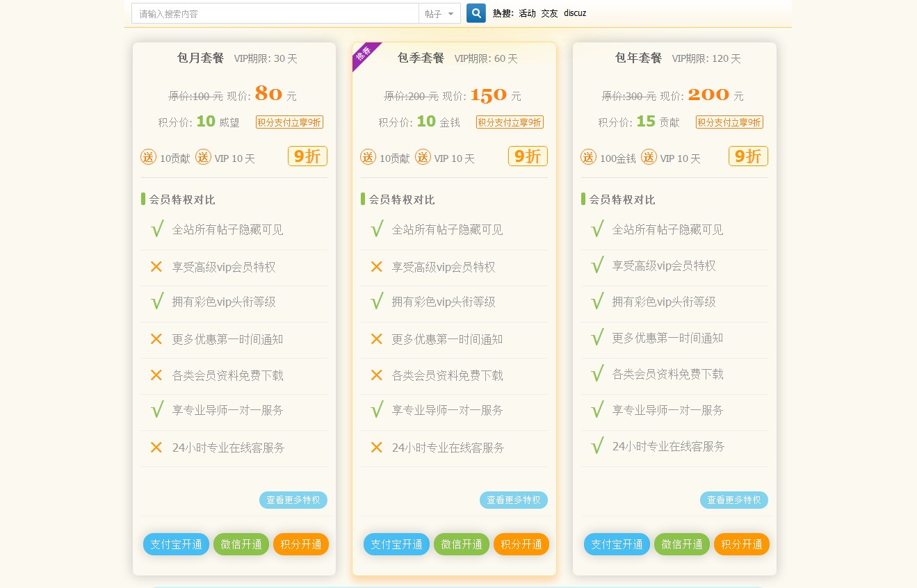
Task: Click the 9折 badge on 包年套餐
Action: pyautogui.click(x=748, y=156)
